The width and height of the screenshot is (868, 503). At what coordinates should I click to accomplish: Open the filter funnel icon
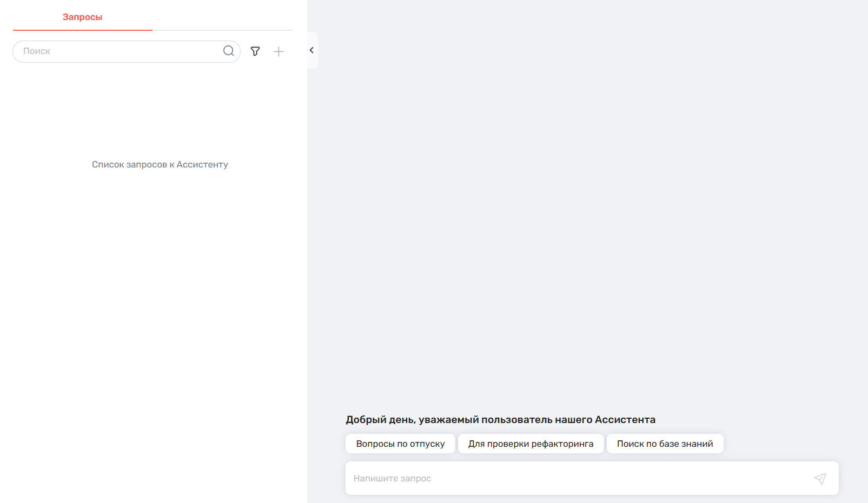tap(255, 51)
